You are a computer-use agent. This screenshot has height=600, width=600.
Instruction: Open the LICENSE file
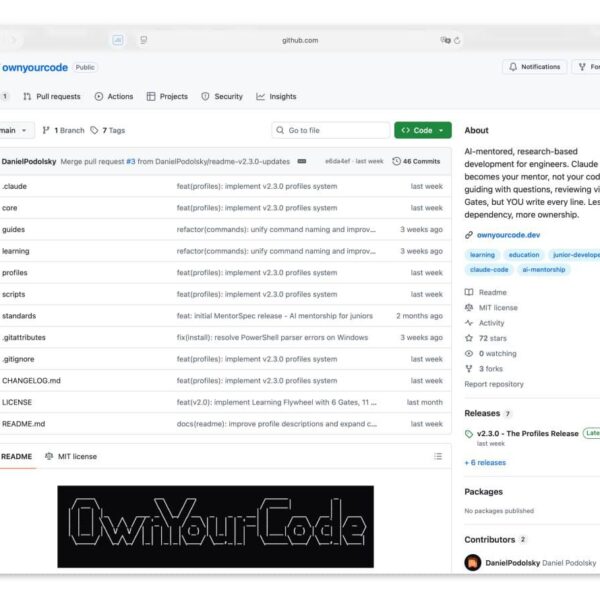click(17, 403)
